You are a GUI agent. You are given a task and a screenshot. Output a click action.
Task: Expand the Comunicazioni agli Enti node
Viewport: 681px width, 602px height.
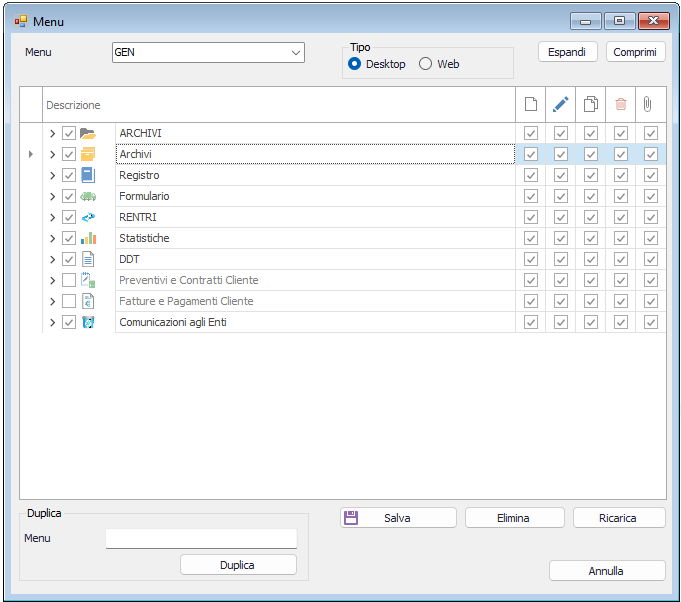pos(52,322)
